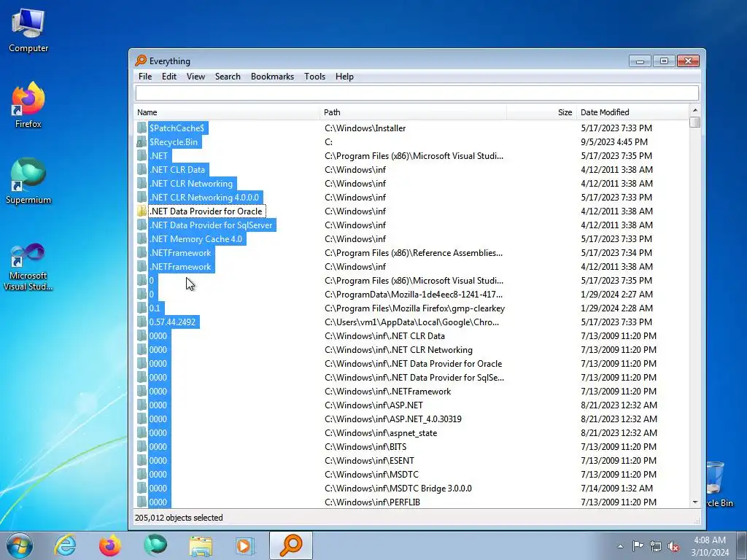Open the Action Center flag icon

(638, 546)
